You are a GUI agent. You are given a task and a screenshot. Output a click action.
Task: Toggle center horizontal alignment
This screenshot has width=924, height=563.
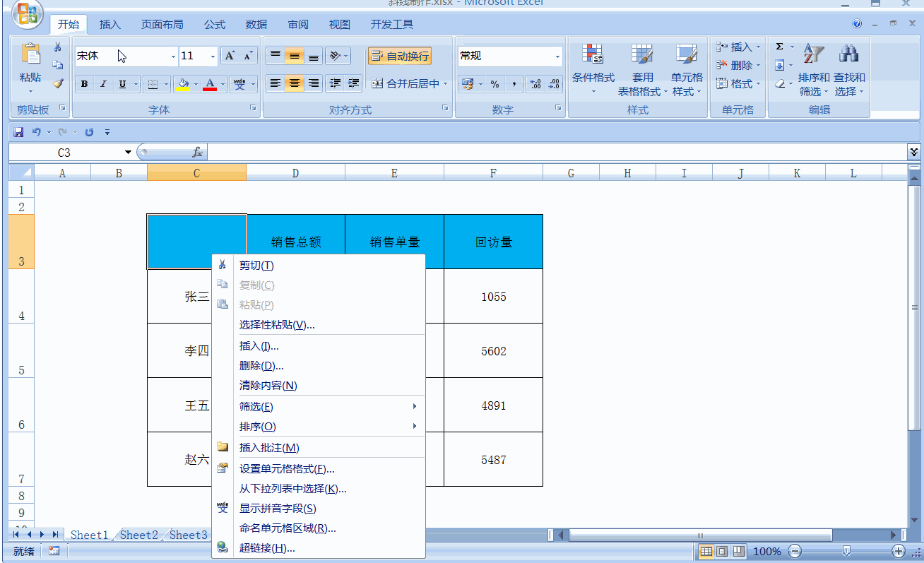295,83
